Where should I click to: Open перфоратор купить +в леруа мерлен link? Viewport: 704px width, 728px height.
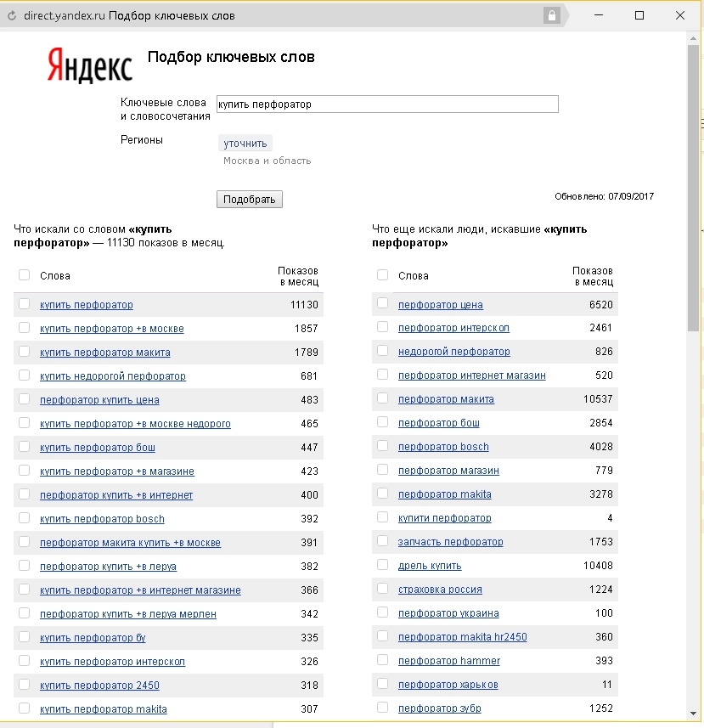pos(128,614)
